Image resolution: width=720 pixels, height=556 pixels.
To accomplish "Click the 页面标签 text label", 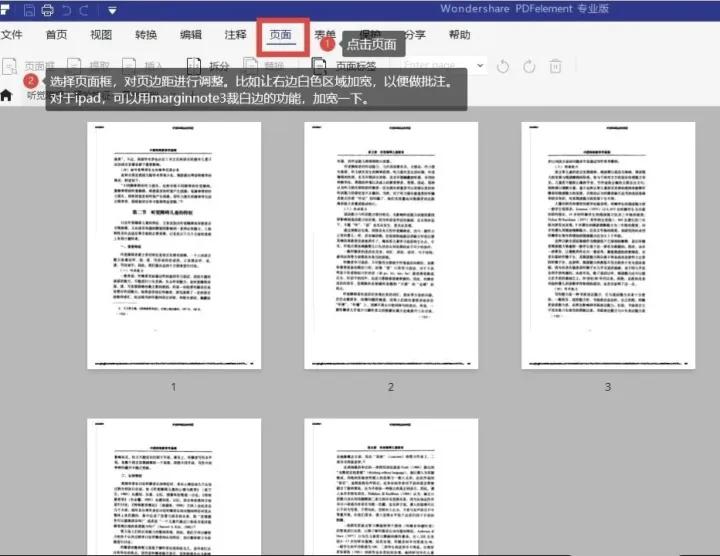I will coord(356,66).
